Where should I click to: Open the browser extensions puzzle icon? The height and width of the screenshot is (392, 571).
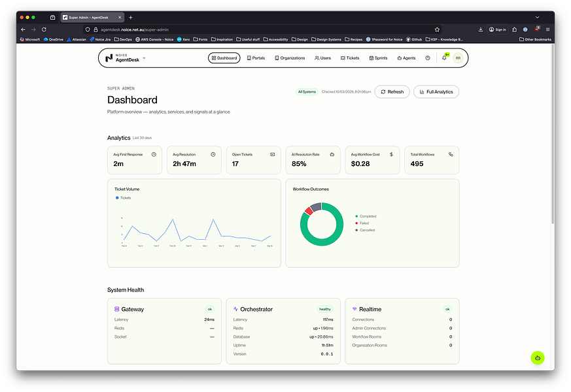[514, 29]
